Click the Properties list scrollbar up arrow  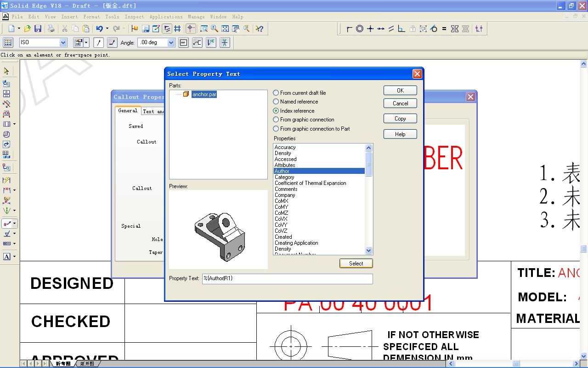click(x=368, y=148)
